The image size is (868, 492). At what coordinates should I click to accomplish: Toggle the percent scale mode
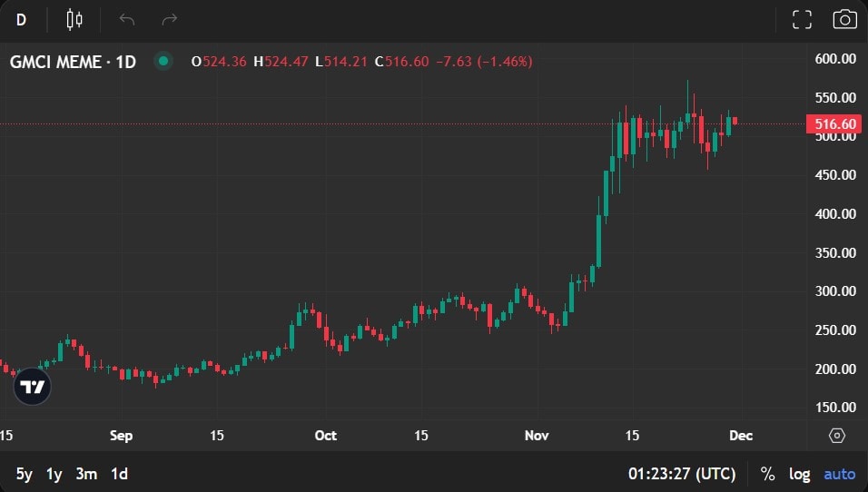767,474
